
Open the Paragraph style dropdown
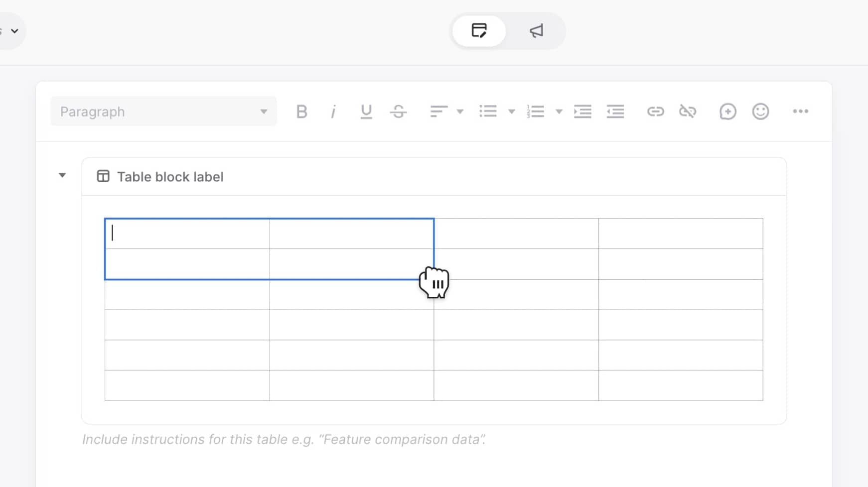click(x=163, y=112)
